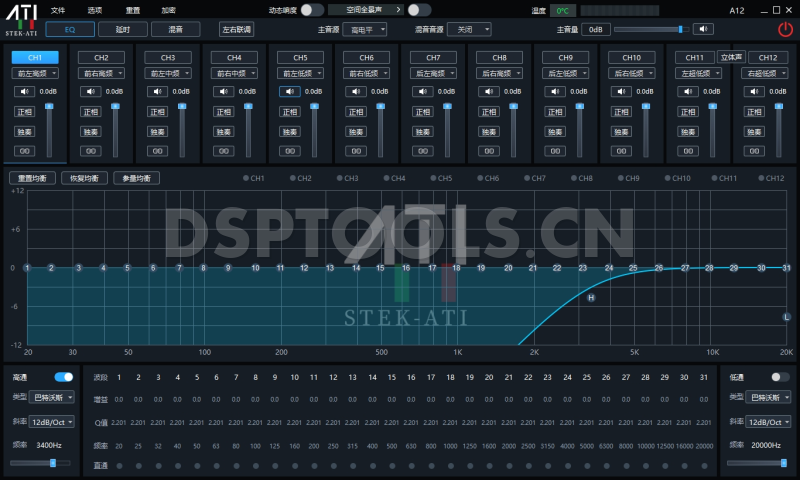This screenshot has width=800, height=480.
Task: Open the 加密 menu
Action: pyautogui.click(x=168, y=10)
